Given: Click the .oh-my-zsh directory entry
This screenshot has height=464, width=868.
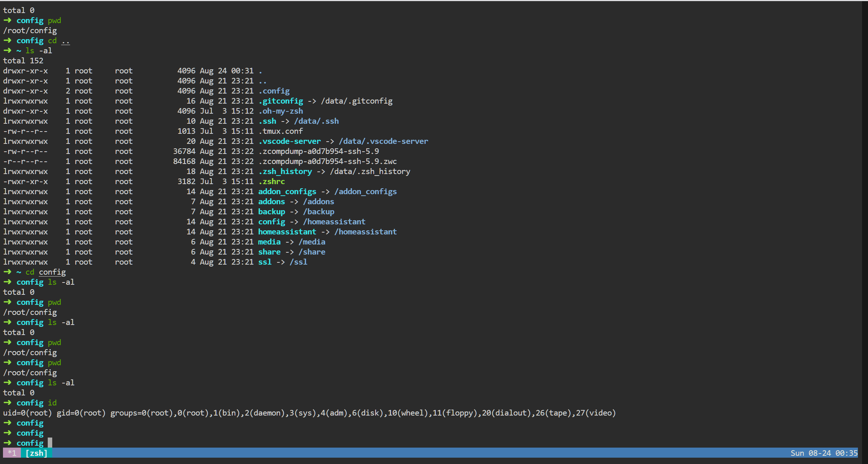Looking at the screenshot, I should click(281, 111).
